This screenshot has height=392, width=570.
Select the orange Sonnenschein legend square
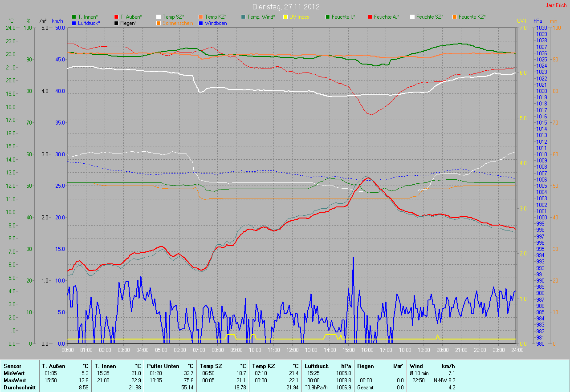[159, 23]
